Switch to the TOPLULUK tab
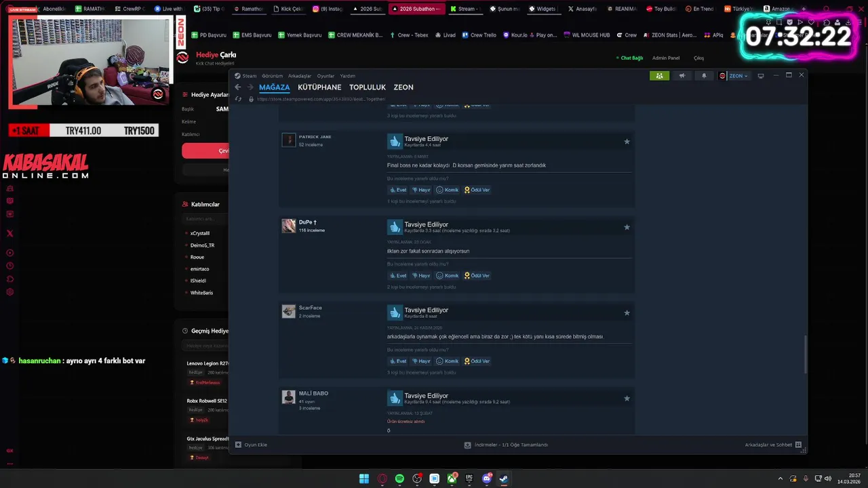This screenshot has height=488, width=868. click(x=368, y=87)
